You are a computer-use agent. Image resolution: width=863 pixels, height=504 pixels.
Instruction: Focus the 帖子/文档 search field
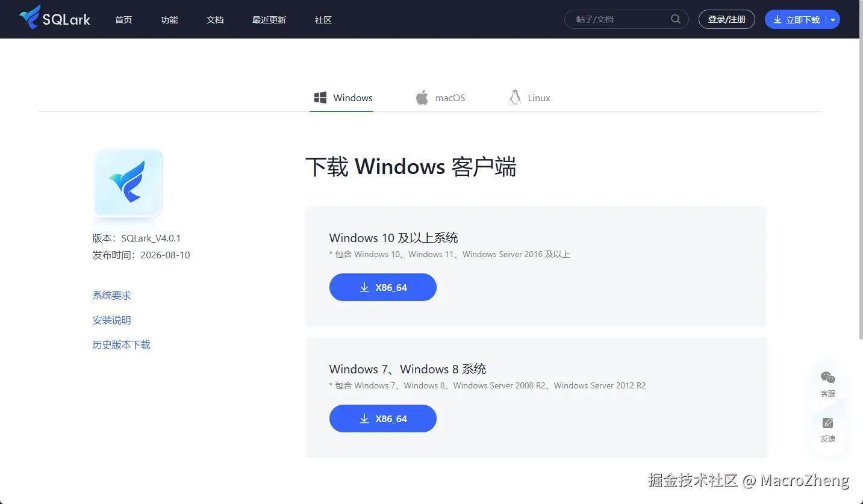point(626,19)
